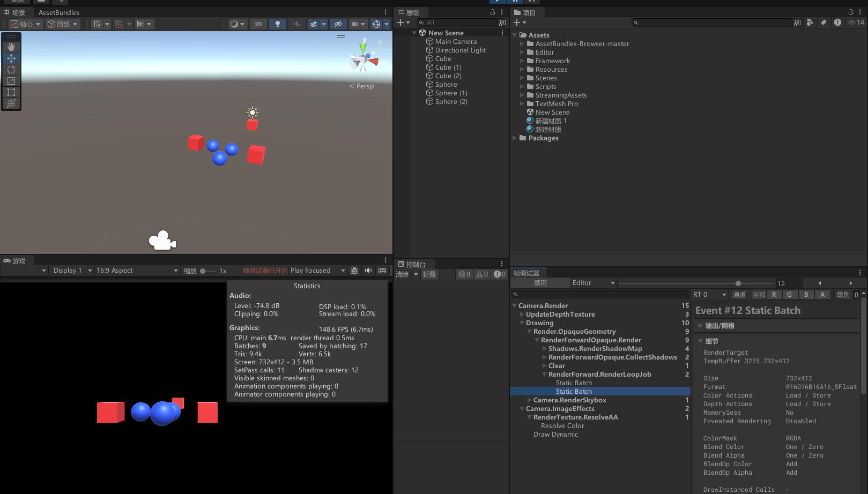Viewport: 868px width, 494px height.
Task: Switch to the AssetBundles tab
Action: [59, 12]
